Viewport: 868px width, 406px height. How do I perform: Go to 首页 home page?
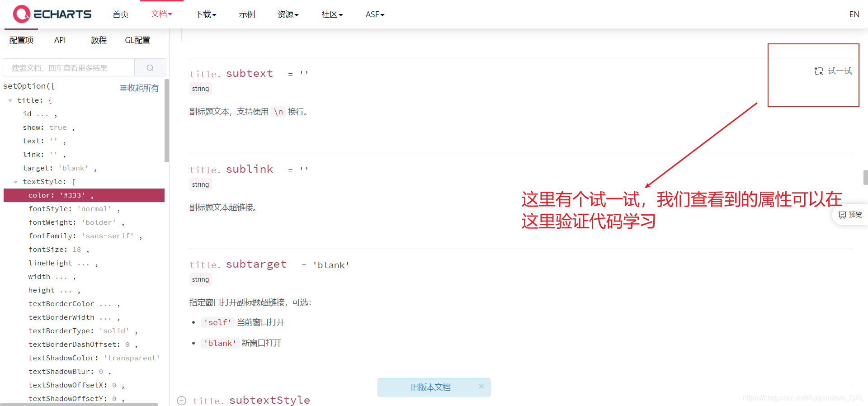click(x=120, y=14)
